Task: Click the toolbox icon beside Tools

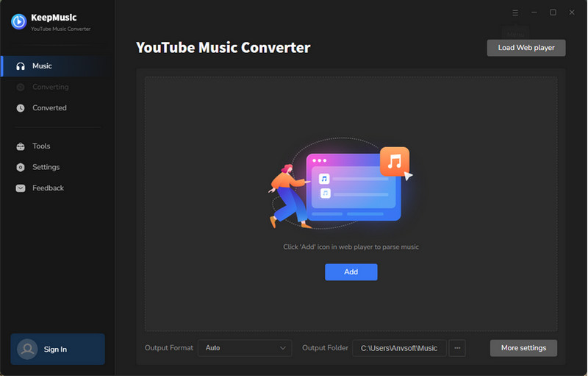Action: click(21, 146)
